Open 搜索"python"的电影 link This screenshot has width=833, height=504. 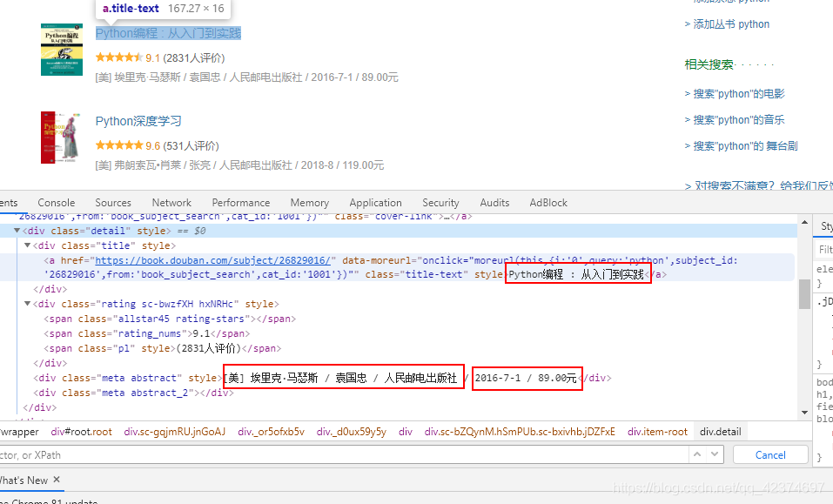739,94
